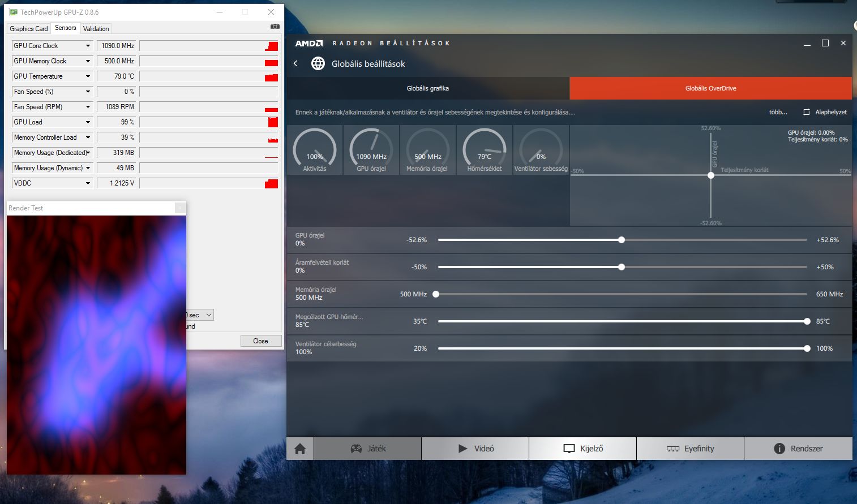Click the GPU órajel slider handle

click(x=622, y=240)
